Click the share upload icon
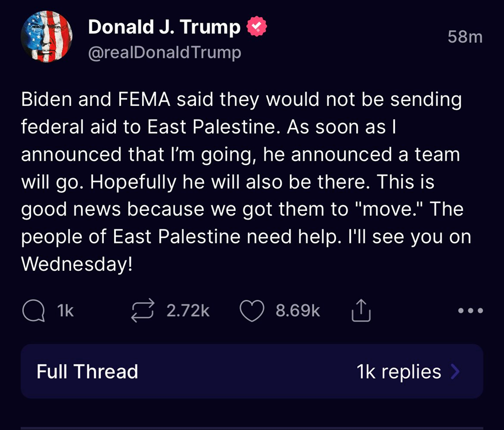 [361, 311]
